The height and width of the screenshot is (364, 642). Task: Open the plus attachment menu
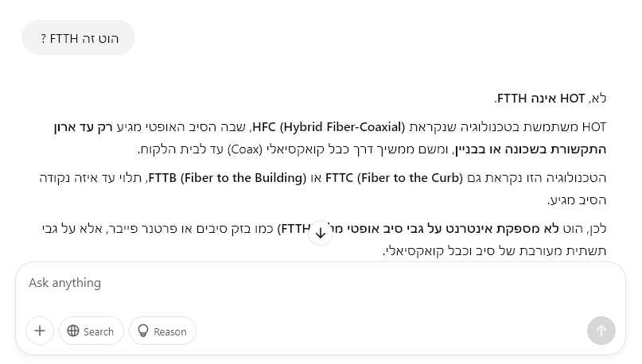coord(40,331)
